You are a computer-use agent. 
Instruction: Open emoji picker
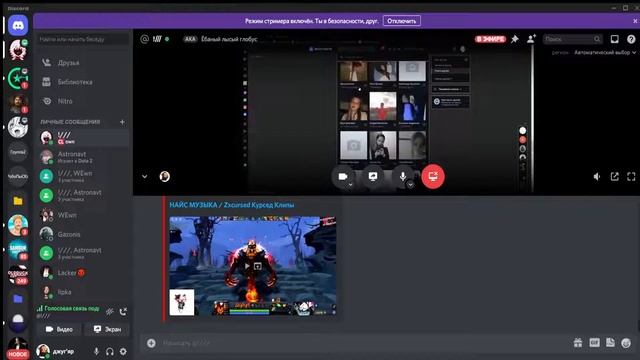626,343
